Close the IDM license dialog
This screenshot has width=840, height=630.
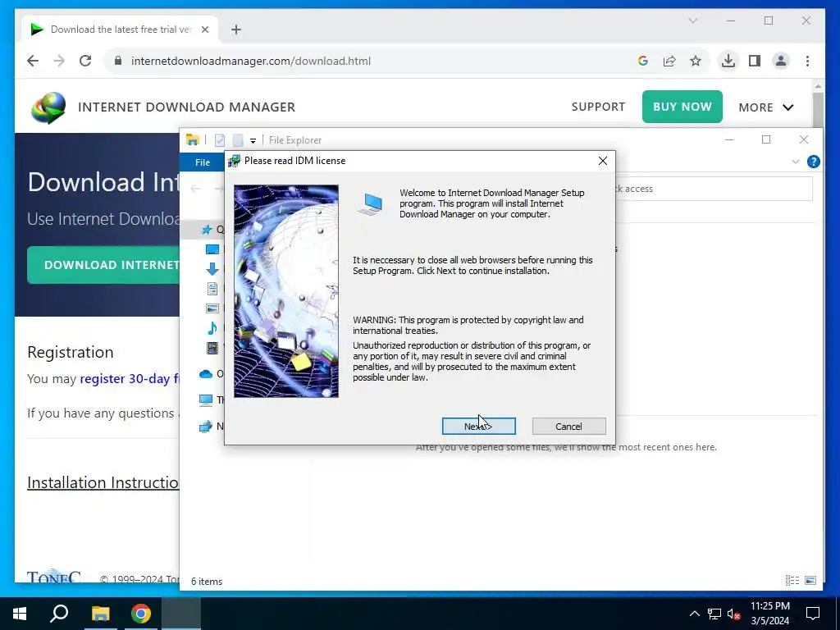click(603, 161)
